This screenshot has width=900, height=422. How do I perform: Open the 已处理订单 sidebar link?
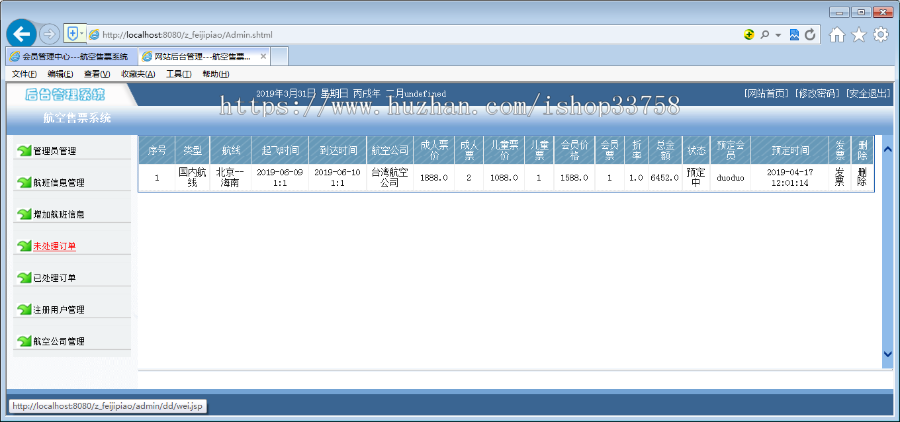click(55, 278)
